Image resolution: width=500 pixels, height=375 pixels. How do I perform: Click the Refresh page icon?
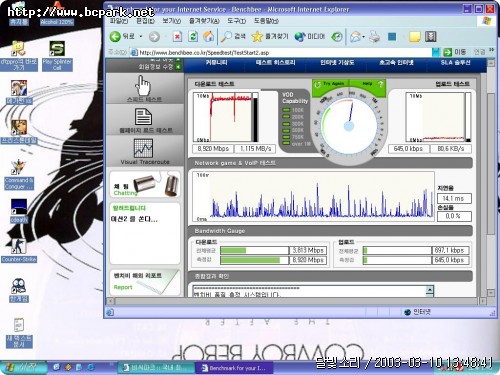tap(193, 36)
